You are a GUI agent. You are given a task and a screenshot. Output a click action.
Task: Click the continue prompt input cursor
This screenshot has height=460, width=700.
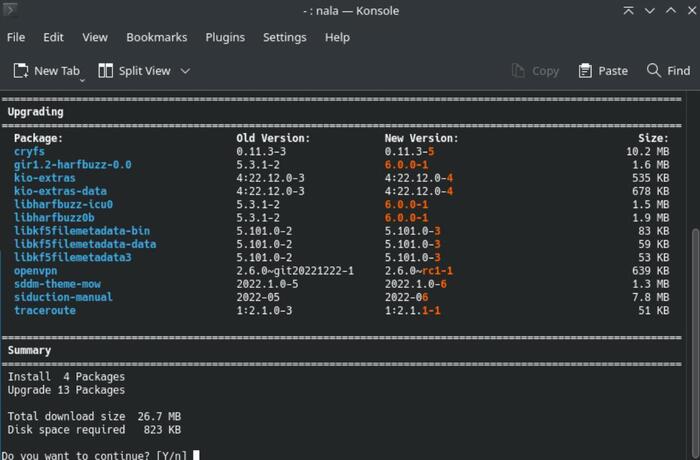tap(196, 455)
